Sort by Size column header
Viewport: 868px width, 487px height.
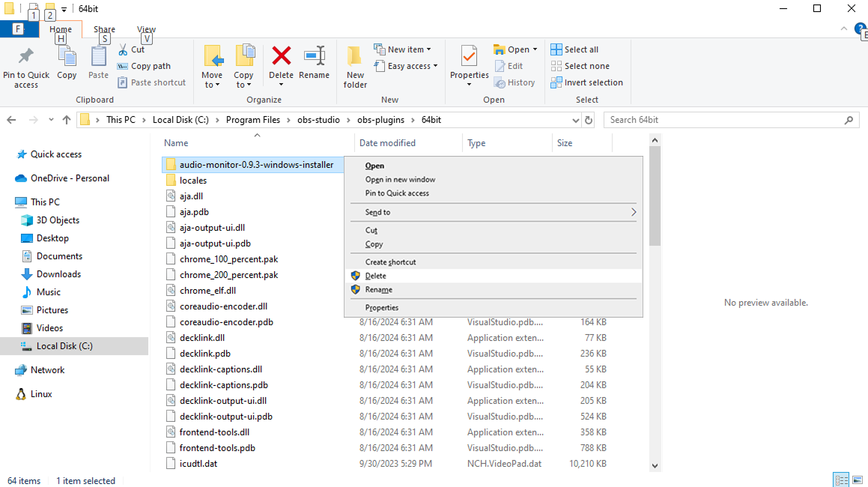pos(565,143)
